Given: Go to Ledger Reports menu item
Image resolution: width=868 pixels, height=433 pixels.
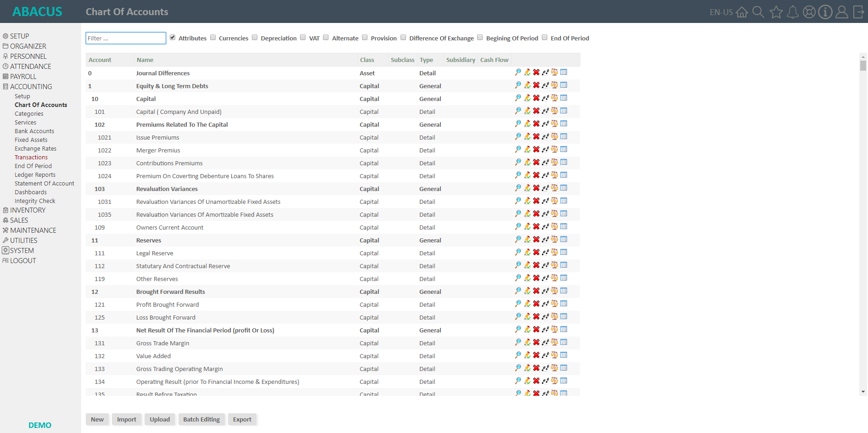Looking at the screenshot, I should point(35,175).
